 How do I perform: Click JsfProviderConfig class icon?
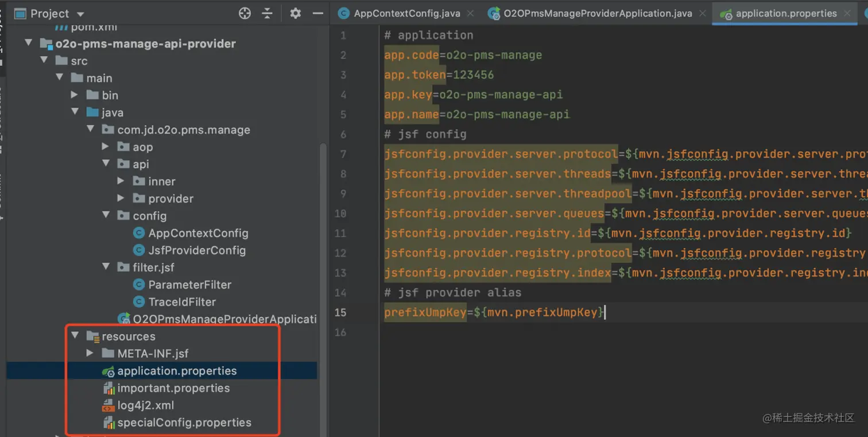coord(138,250)
